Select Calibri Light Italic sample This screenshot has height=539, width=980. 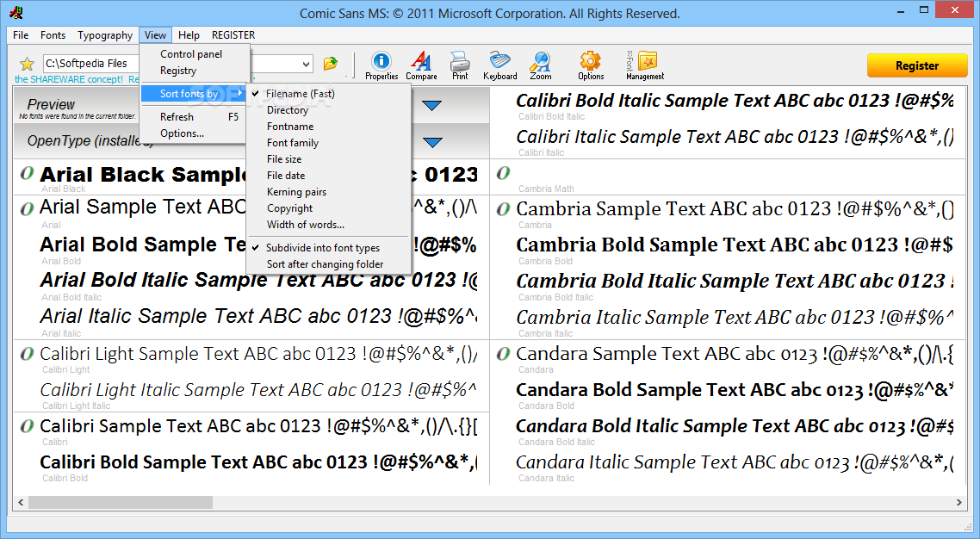(258, 390)
